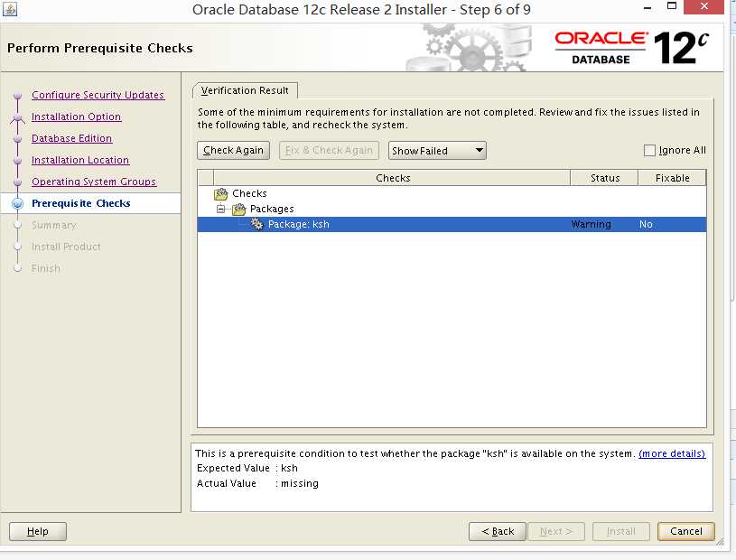Click the Next button
Screen dimensions: 736x560
(x=556, y=531)
